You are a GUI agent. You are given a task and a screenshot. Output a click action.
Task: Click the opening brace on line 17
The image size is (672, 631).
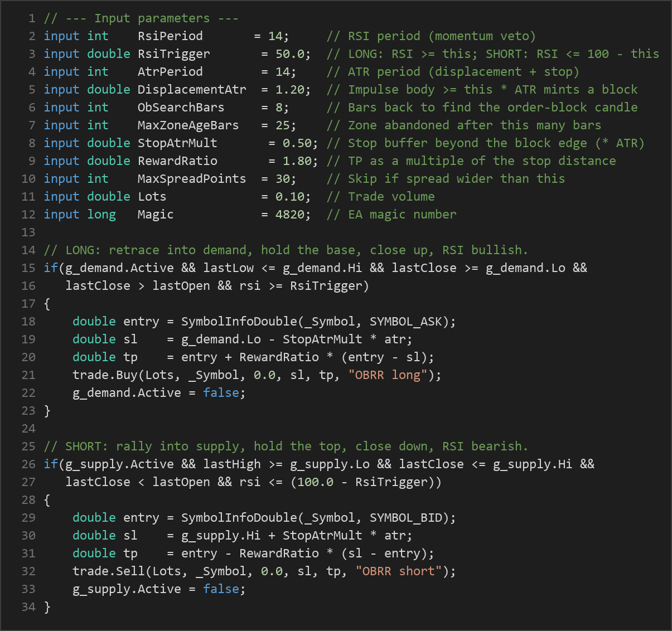pyautogui.click(x=47, y=304)
